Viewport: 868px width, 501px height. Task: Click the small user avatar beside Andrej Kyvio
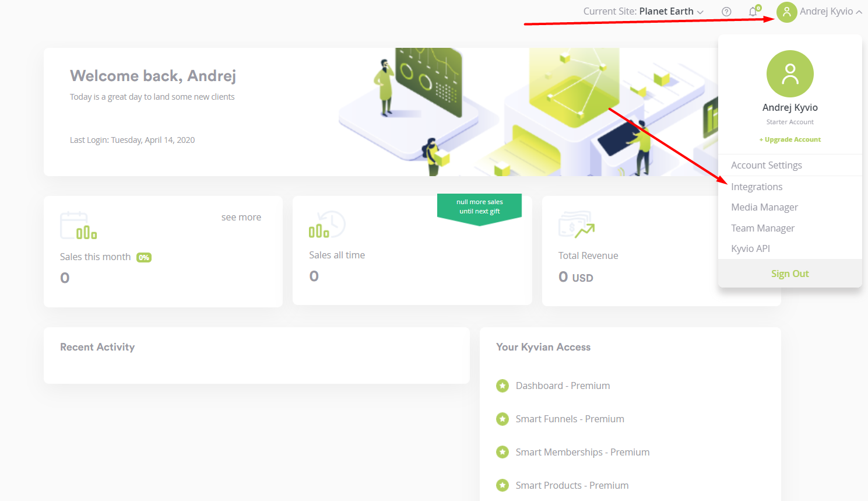coord(786,12)
